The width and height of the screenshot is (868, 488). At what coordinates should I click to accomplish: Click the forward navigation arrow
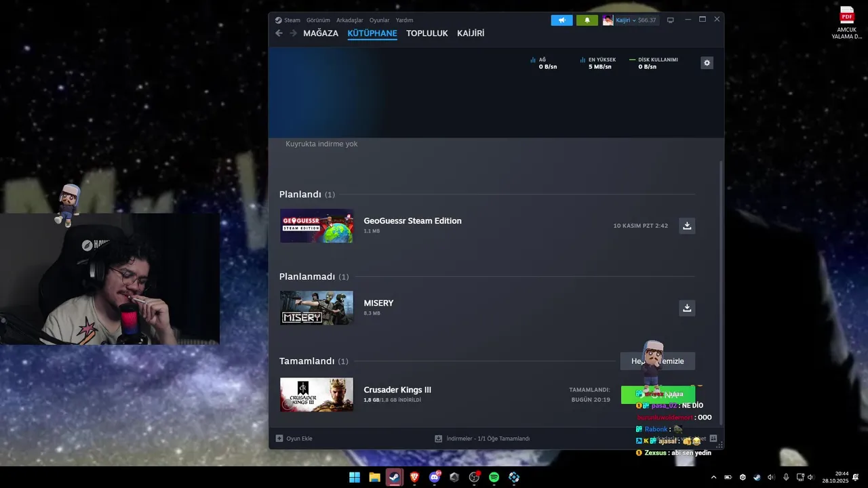tap(293, 33)
